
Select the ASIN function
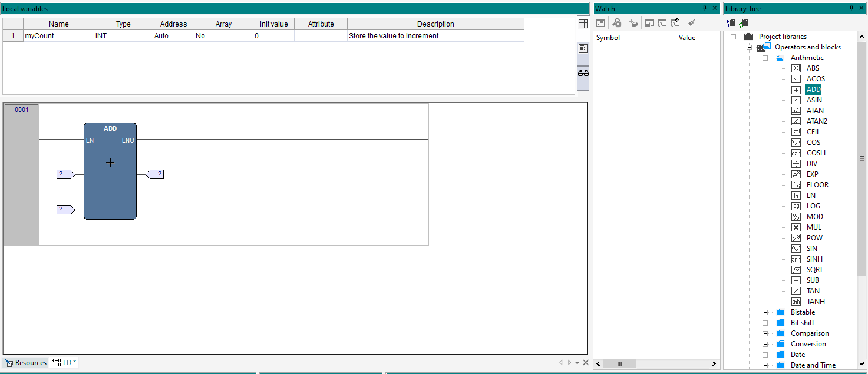pos(814,100)
